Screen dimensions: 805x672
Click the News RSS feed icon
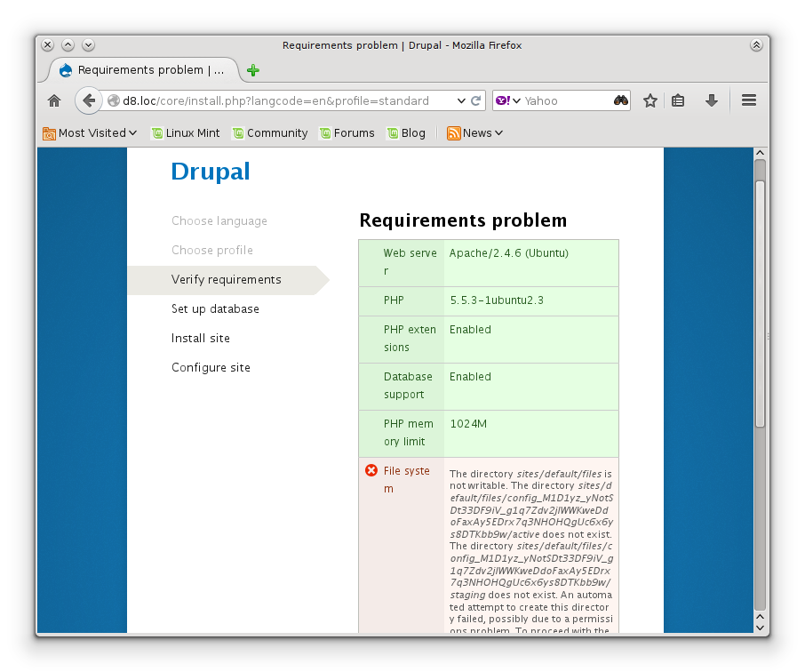click(453, 133)
